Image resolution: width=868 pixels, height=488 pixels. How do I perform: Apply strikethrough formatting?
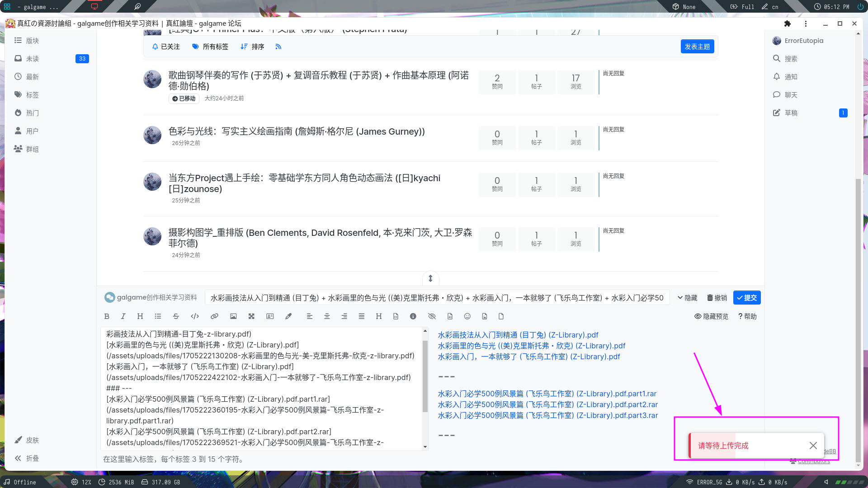(x=176, y=316)
